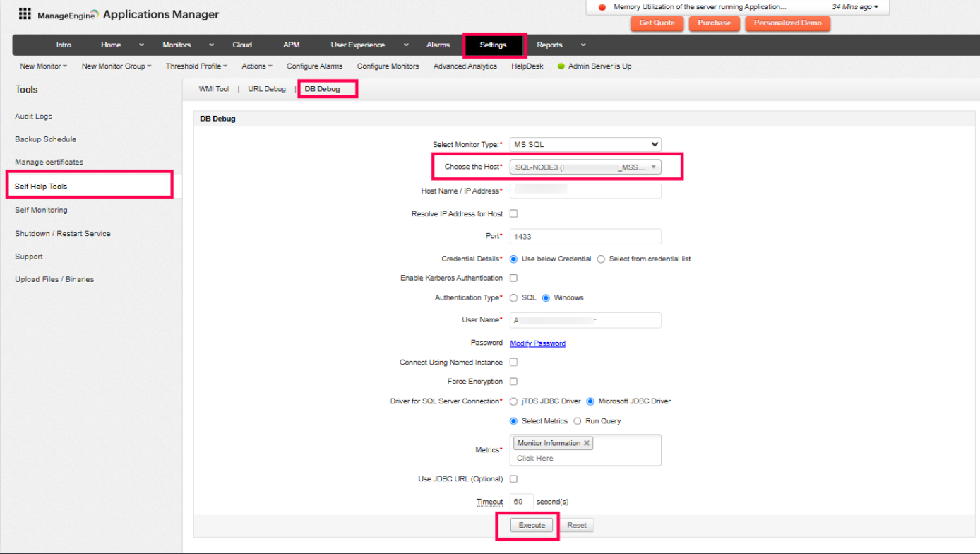Focus the Timeout seconds field
The image size is (980, 554).
coord(521,502)
